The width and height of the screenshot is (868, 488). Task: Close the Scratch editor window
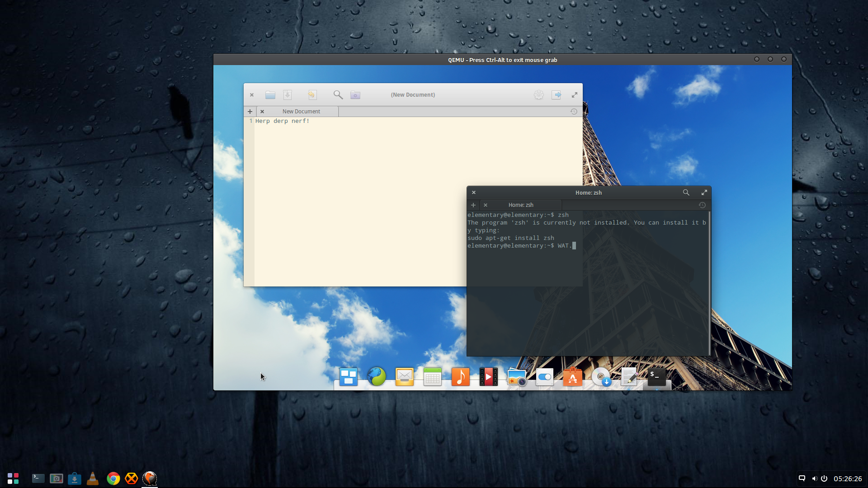tap(252, 95)
